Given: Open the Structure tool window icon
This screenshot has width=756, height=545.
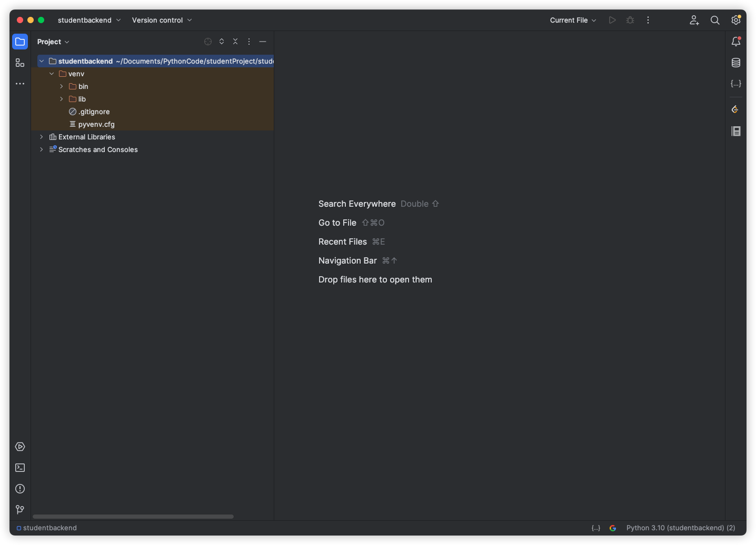Looking at the screenshot, I should [20, 63].
